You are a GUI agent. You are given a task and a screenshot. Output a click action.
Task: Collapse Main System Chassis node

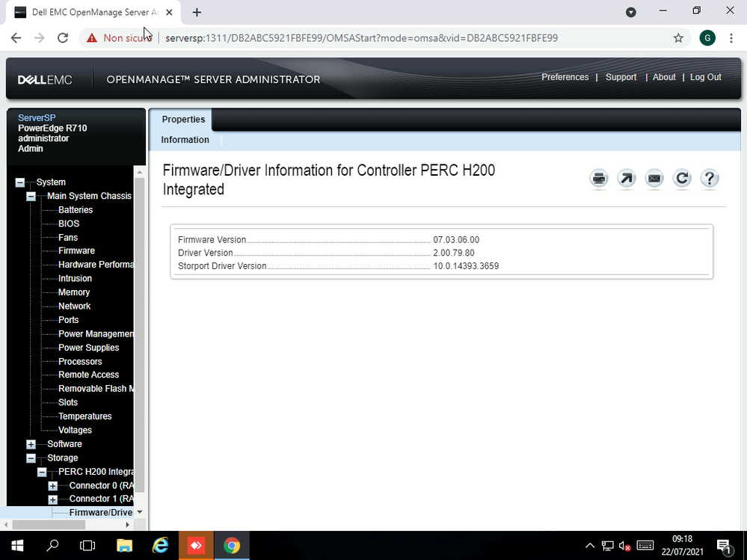pos(31,196)
